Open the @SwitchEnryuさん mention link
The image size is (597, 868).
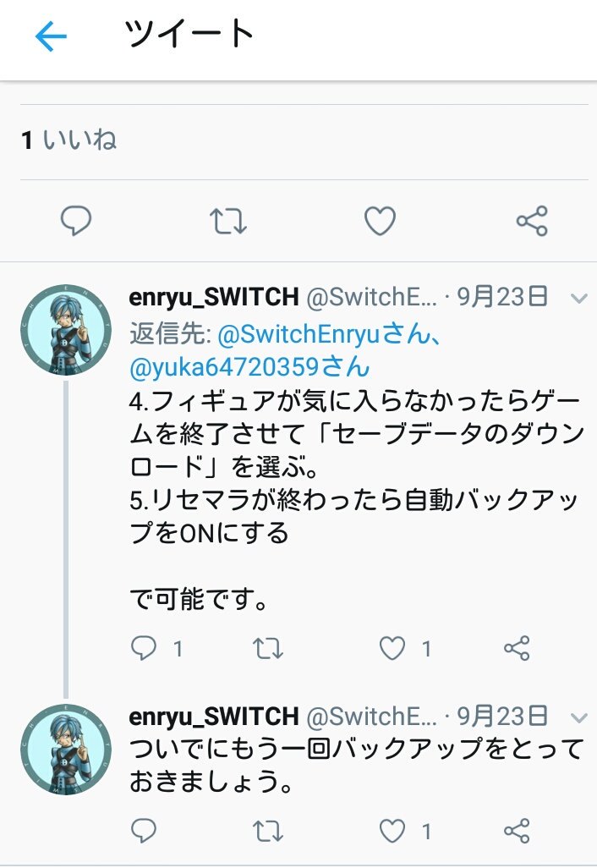tap(329, 334)
